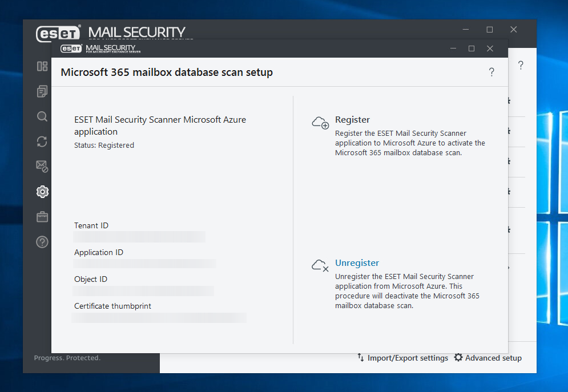Maximize the scan setup dialog window
Screen dimensions: 568x392
pos(472,49)
